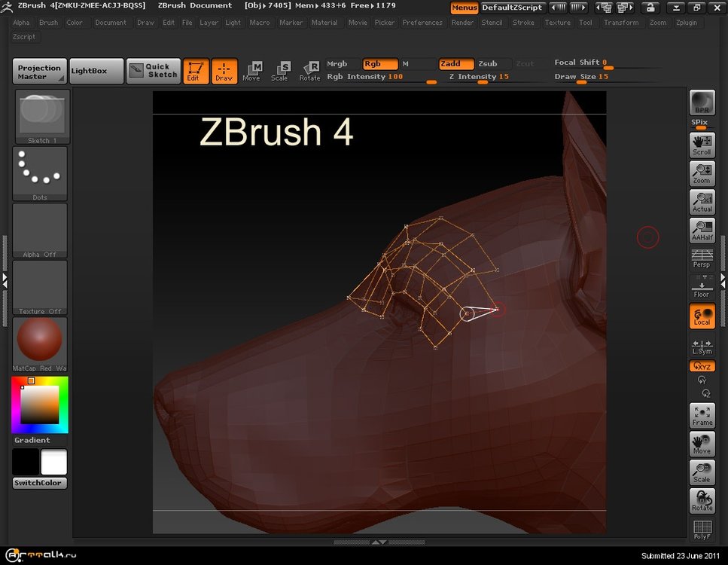This screenshot has height=565, width=728.
Task: Click the SwitchColor button
Action: [x=39, y=483]
